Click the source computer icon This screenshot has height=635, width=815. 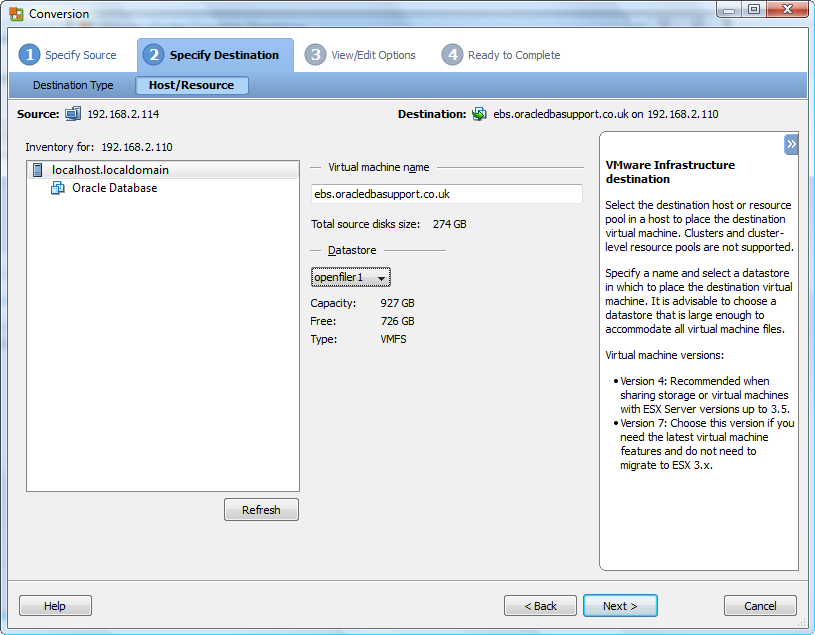tap(73, 114)
